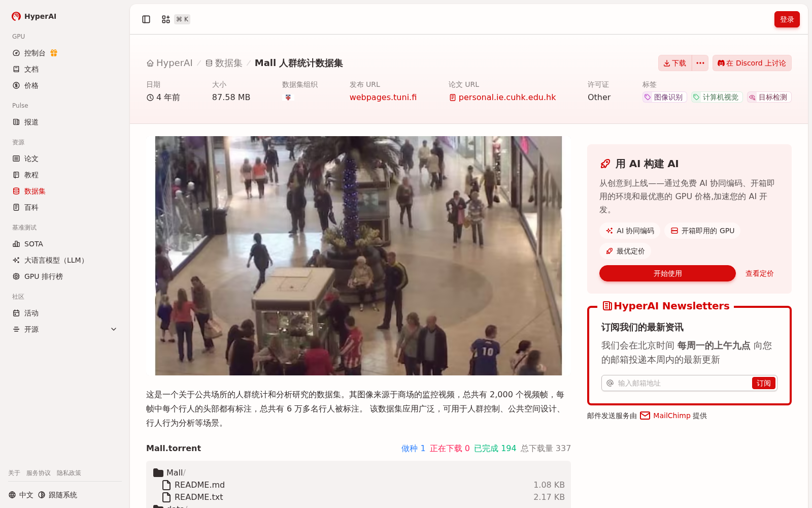Image resolution: width=812 pixels, height=508 pixels.
Task: Open 教程 in the sidebar
Action: tap(25, 175)
